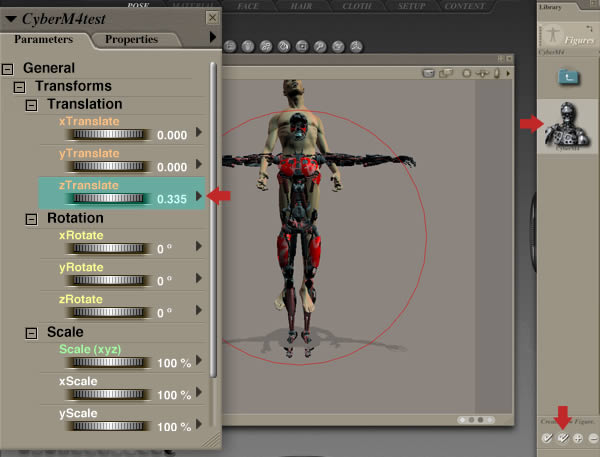Click the double checkmark Create New Figure button

[x=563, y=438]
